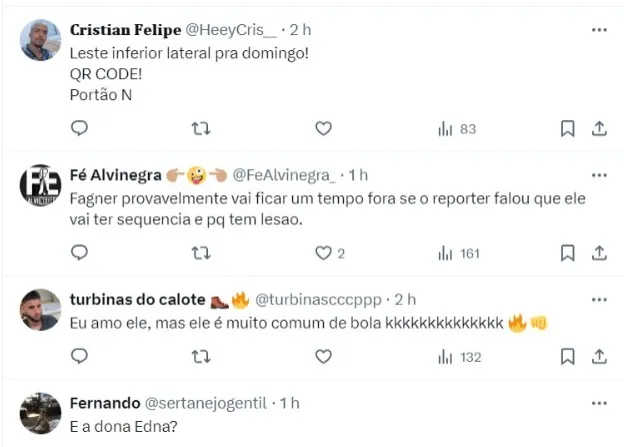The height and width of the screenshot is (447, 624).
Task: Share Cristian Felipe's tweet
Action: click(599, 128)
